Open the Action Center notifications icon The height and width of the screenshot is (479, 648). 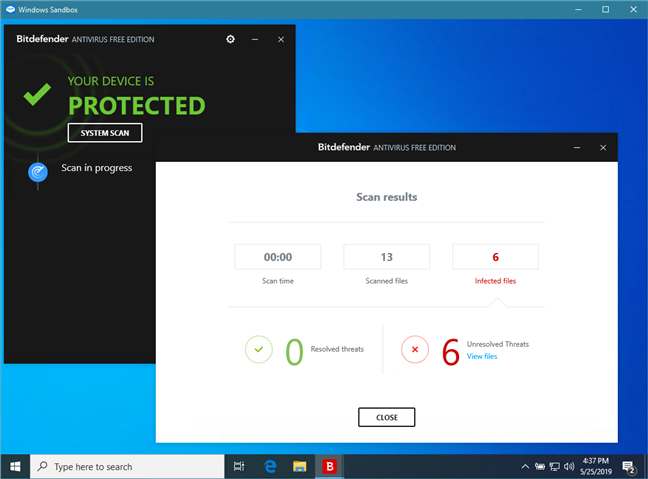pos(629,467)
